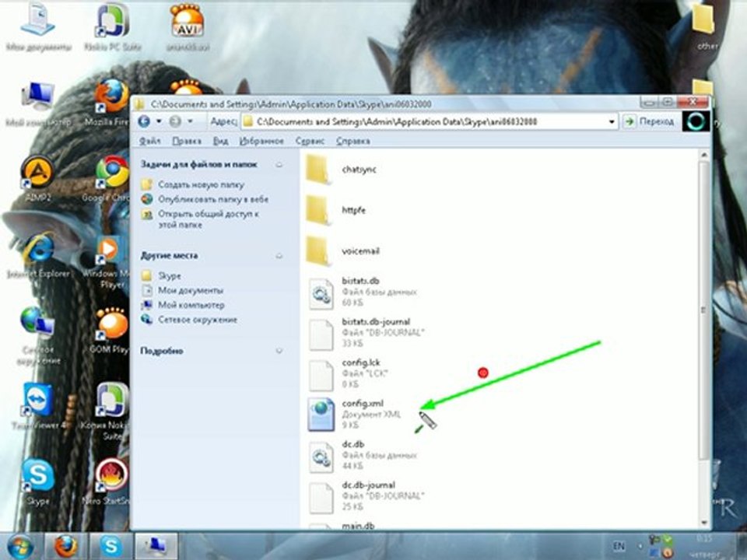The height and width of the screenshot is (560, 747).
Task: Select the dc.db file icon
Action: [x=321, y=457]
